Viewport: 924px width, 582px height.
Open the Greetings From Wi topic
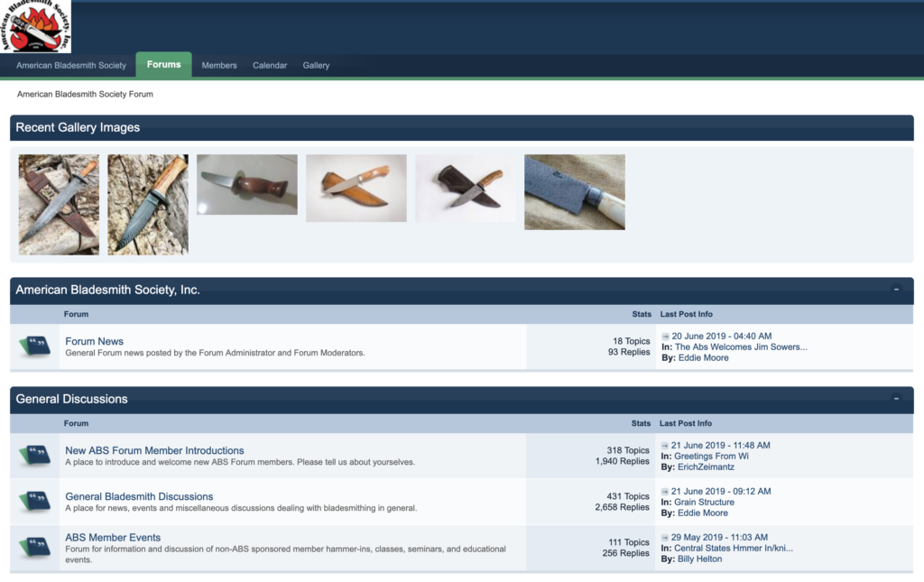(711, 456)
